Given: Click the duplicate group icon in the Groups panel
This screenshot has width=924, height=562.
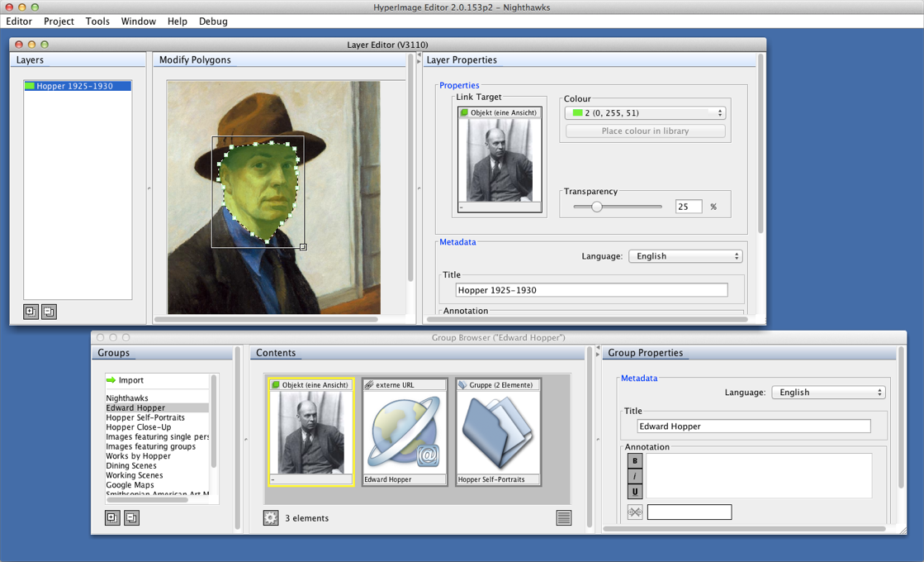Looking at the screenshot, I should click(x=130, y=518).
